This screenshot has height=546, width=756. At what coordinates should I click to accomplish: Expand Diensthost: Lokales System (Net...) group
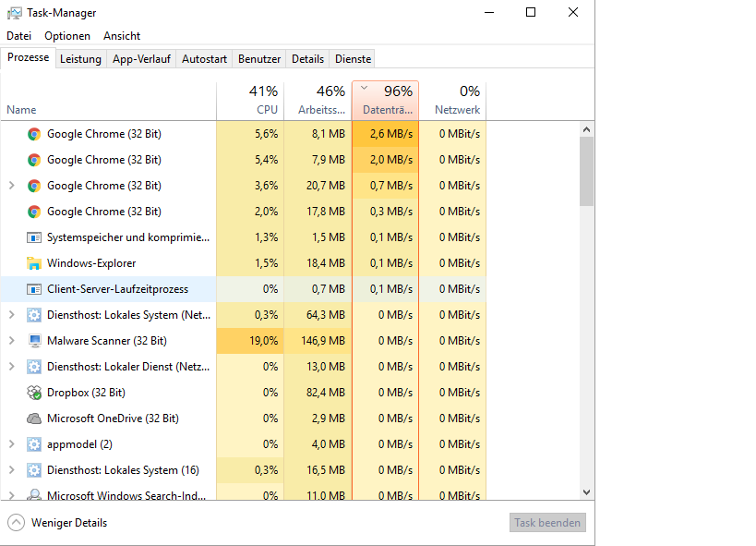click(x=12, y=315)
